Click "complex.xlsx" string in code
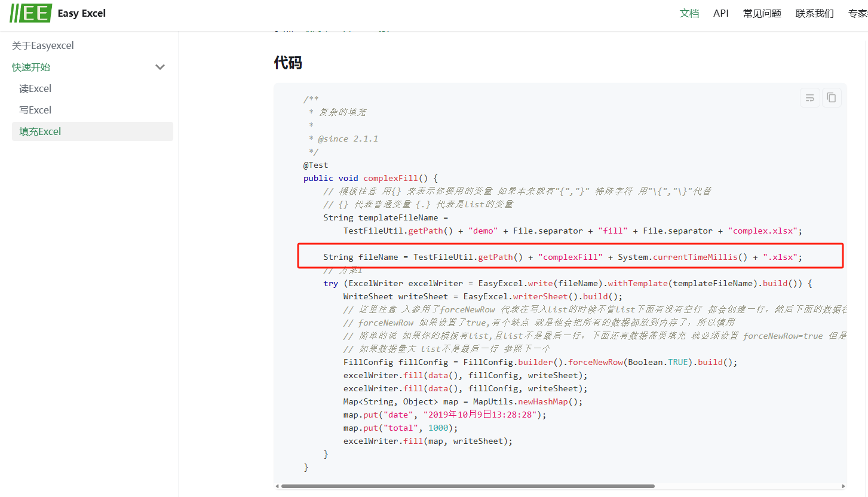The width and height of the screenshot is (868, 497). [x=762, y=231]
